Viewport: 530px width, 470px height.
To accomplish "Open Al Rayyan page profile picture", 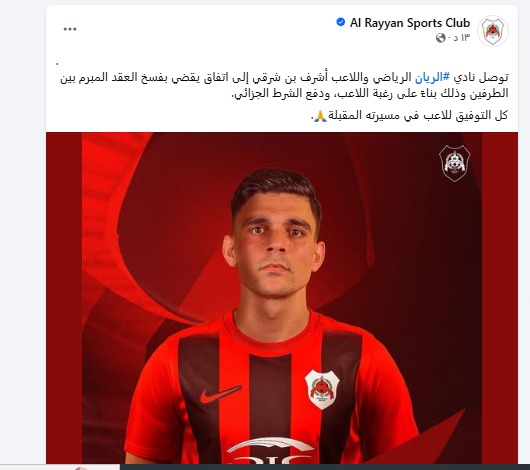I will (x=493, y=31).
